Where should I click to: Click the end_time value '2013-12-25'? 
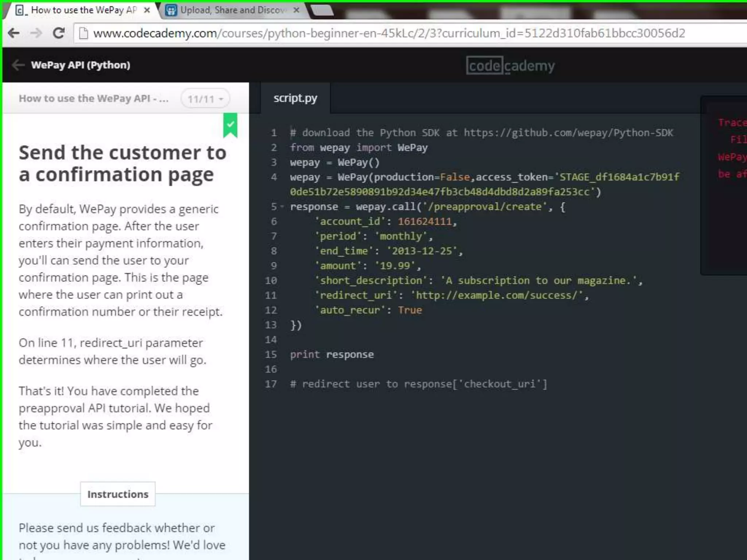click(422, 251)
